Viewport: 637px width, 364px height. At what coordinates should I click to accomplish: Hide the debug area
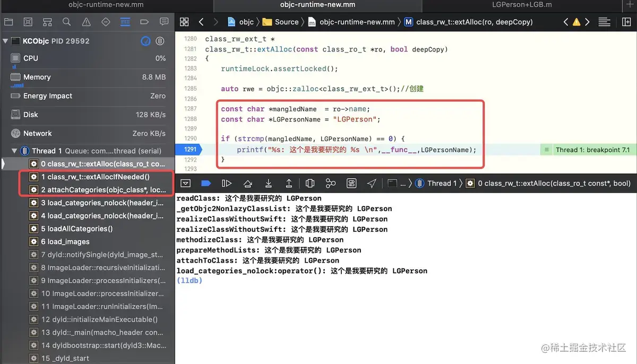pos(185,183)
